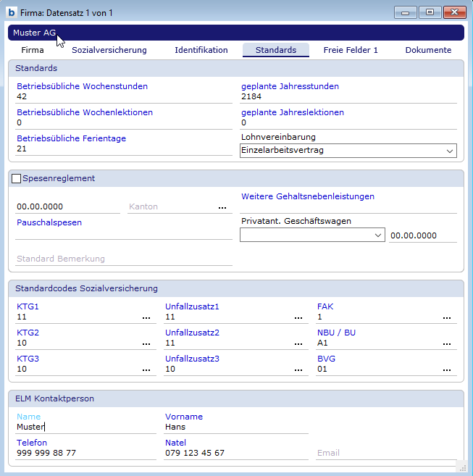The width and height of the screenshot is (473, 476).
Task: Click the Email input field
Action: click(x=384, y=454)
